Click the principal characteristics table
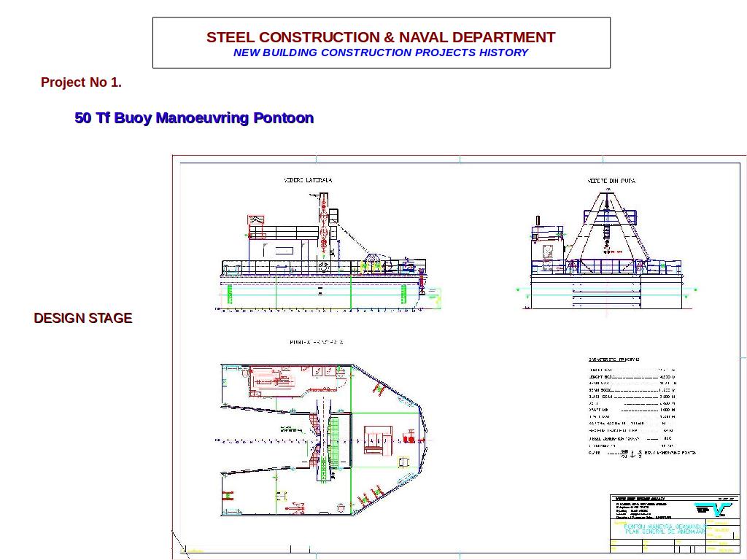 pyautogui.click(x=632, y=407)
